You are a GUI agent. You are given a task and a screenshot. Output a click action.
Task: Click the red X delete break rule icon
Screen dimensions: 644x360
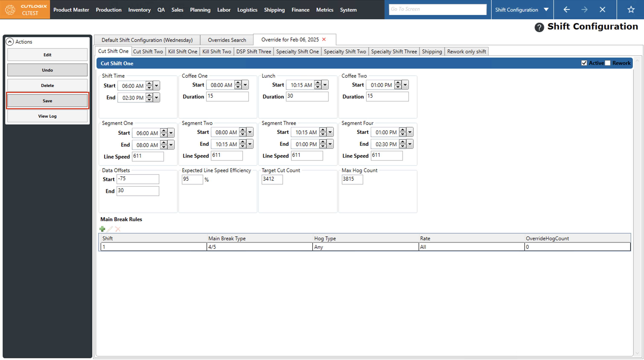pos(118,229)
